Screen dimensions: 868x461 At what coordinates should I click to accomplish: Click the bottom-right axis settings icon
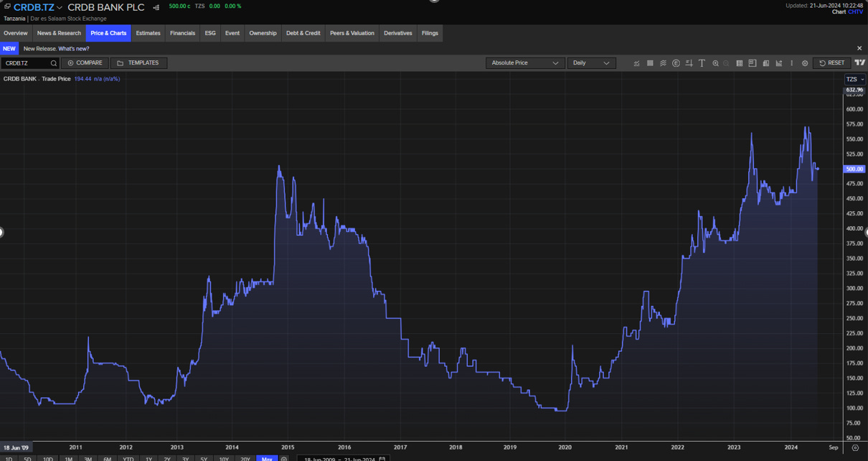click(x=855, y=447)
